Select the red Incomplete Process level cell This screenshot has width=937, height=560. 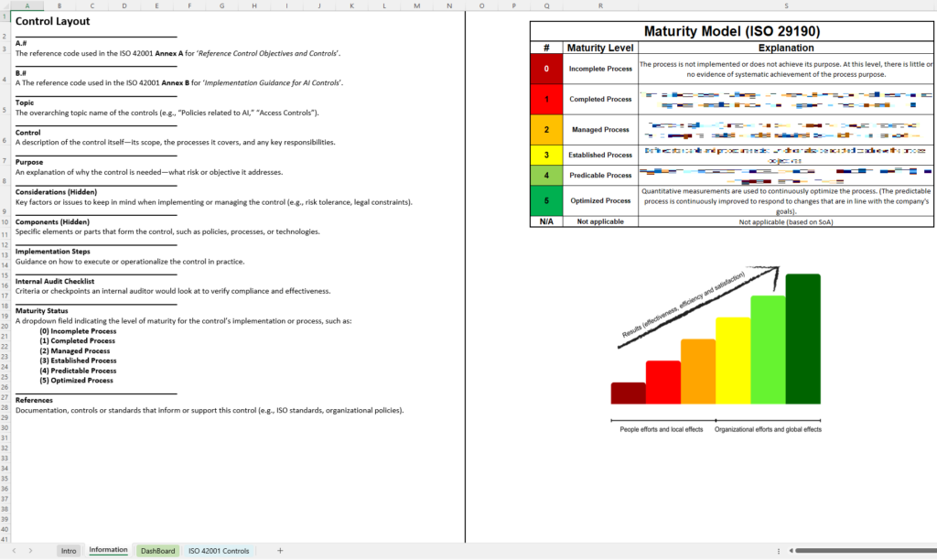pos(545,69)
